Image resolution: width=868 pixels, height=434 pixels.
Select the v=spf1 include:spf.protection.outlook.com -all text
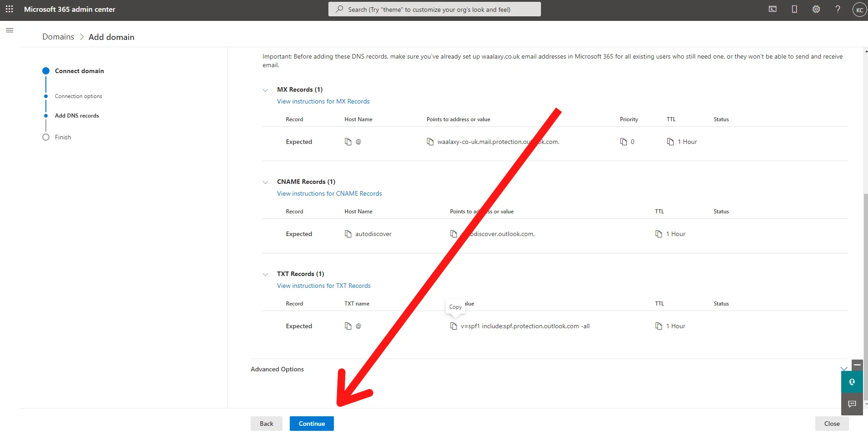coord(525,326)
